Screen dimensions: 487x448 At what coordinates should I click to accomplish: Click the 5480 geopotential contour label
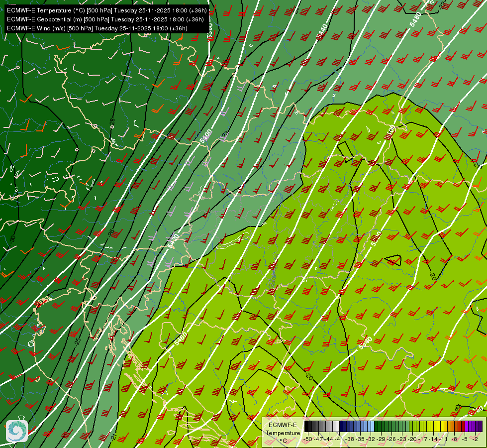[415, 19]
